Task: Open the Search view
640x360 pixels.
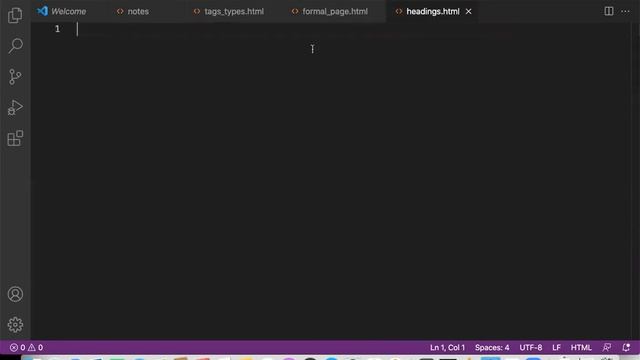Action: (x=15, y=46)
